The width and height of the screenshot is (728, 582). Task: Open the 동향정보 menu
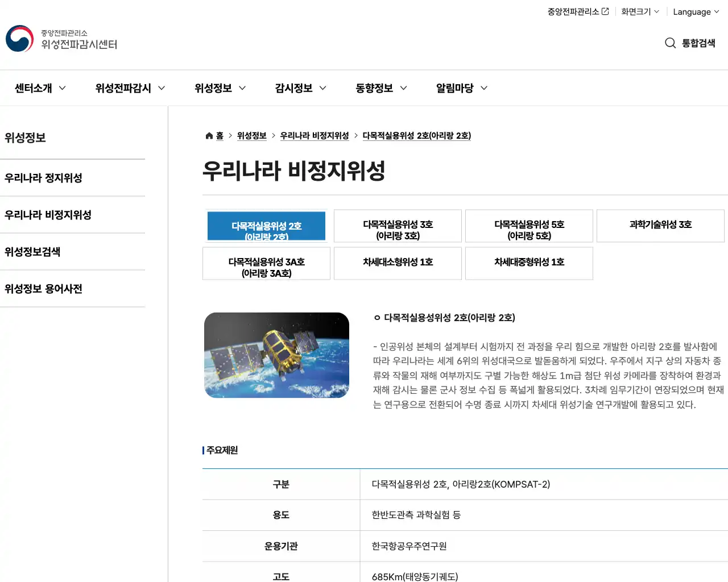(375, 88)
